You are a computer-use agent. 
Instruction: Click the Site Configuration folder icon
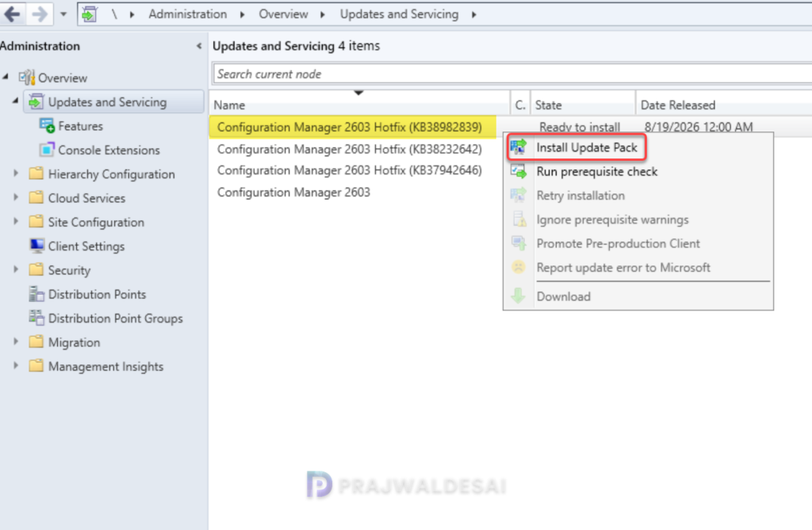(36, 221)
